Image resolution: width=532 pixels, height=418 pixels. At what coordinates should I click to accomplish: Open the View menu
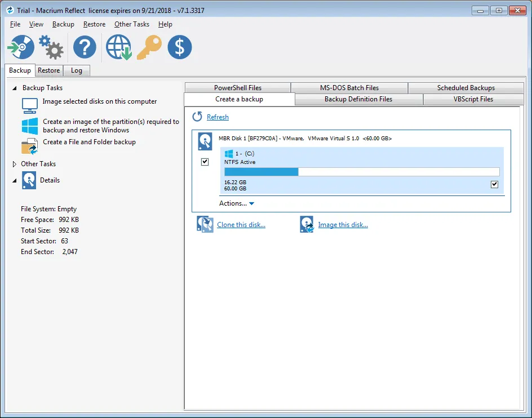click(36, 24)
